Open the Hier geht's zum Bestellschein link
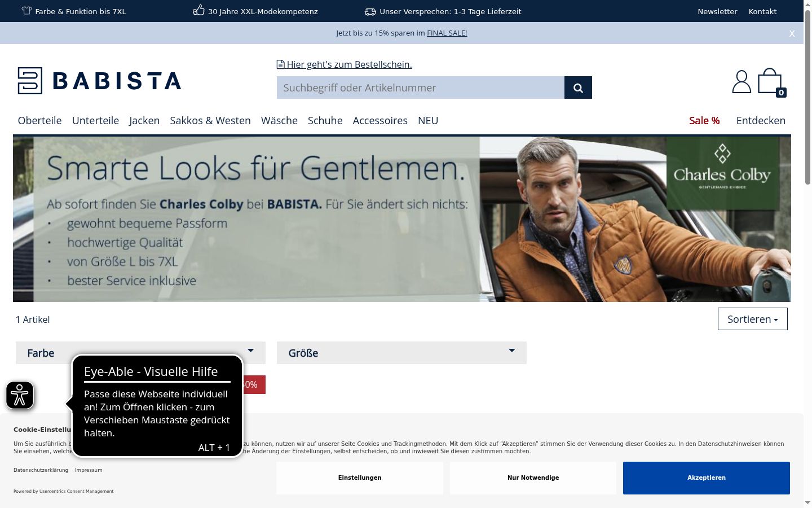The height and width of the screenshot is (508, 812). point(349,64)
